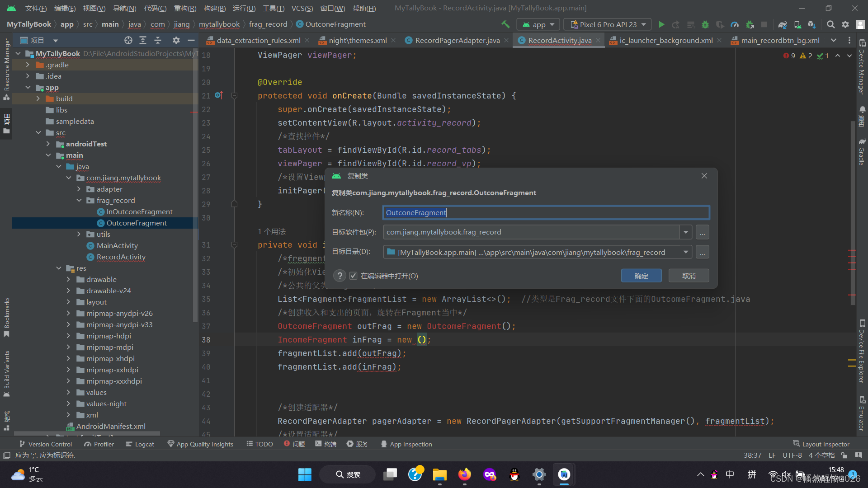
Task: Uncheck the open in editor checkbox
Action: pos(354,276)
